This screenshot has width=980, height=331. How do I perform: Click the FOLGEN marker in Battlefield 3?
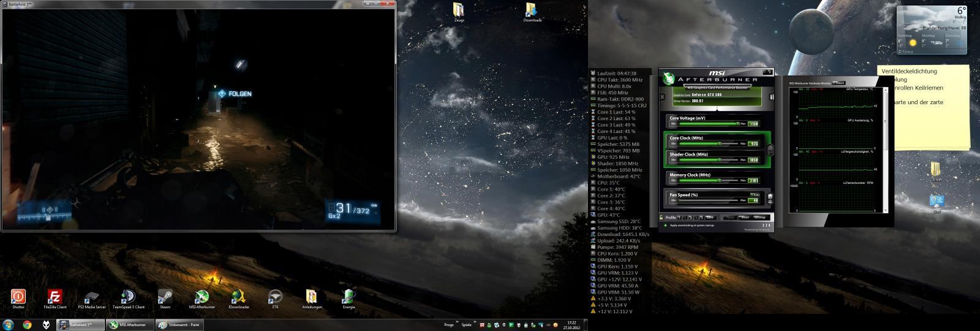coord(235,94)
